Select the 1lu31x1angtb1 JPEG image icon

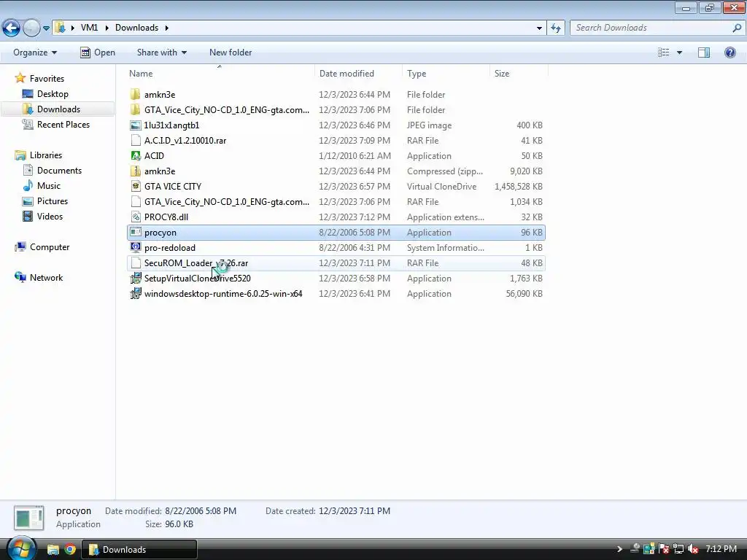[x=136, y=125]
